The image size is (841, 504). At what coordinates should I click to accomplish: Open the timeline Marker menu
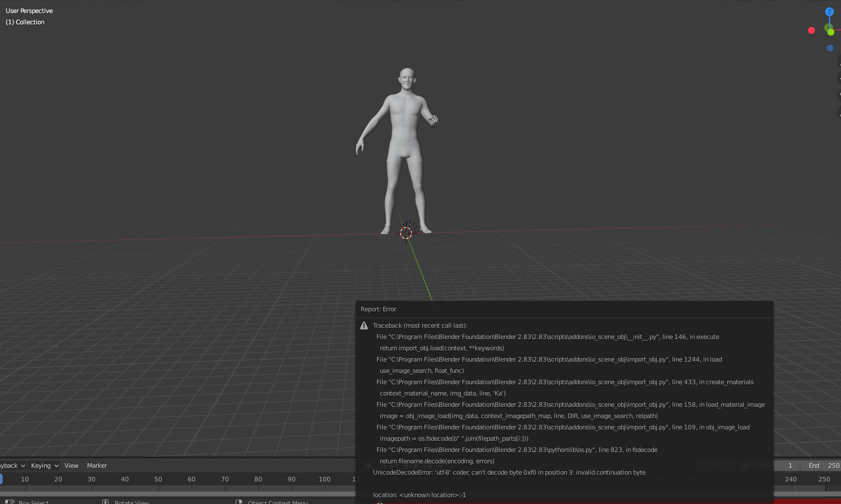click(97, 466)
